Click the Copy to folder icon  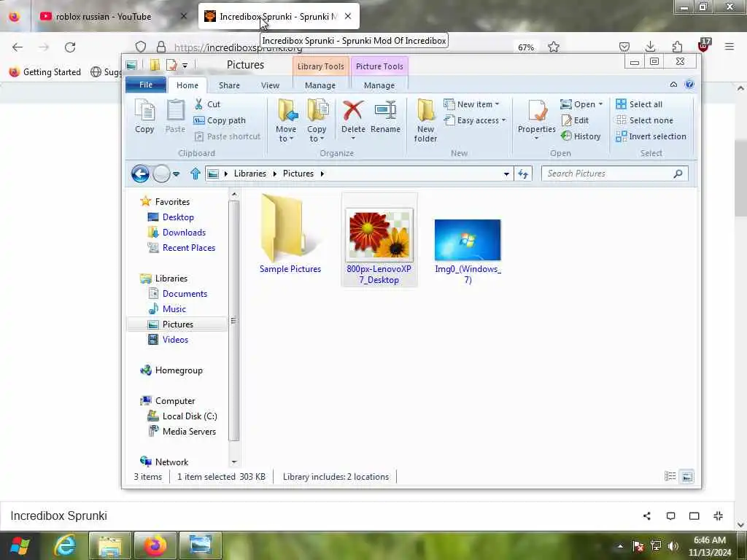click(317, 111)
